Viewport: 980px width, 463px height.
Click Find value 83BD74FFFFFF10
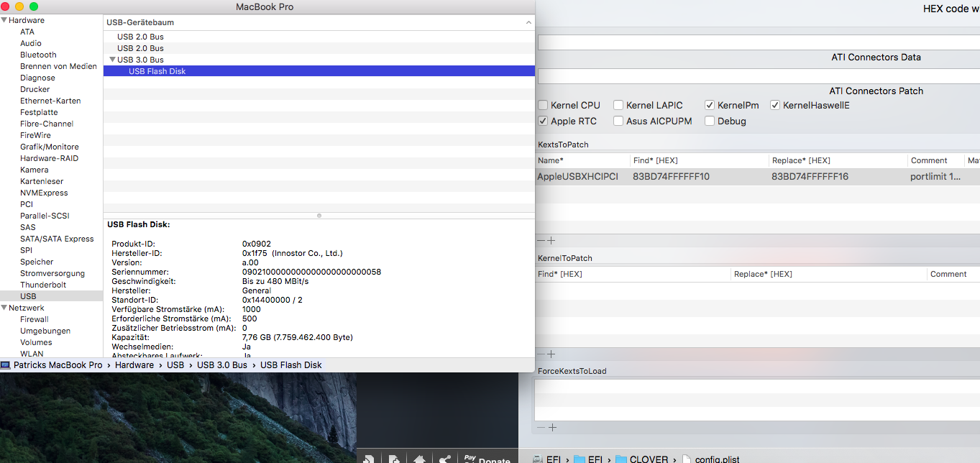point(671,177)
